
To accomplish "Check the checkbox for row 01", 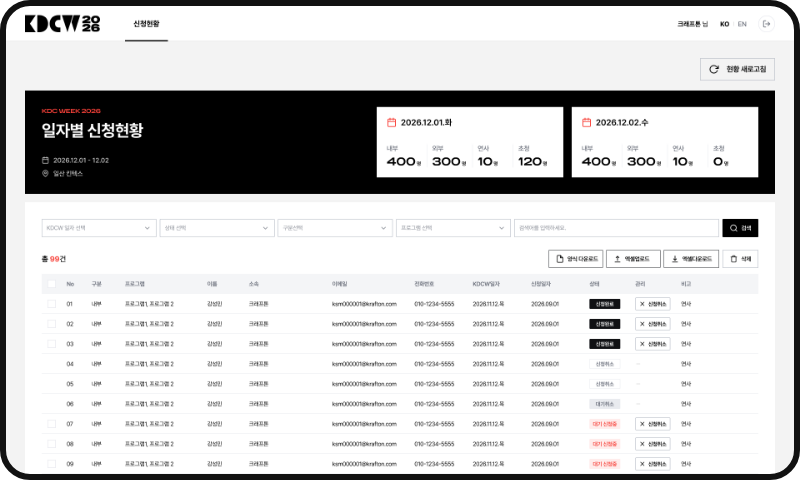I will pos(52,304).
